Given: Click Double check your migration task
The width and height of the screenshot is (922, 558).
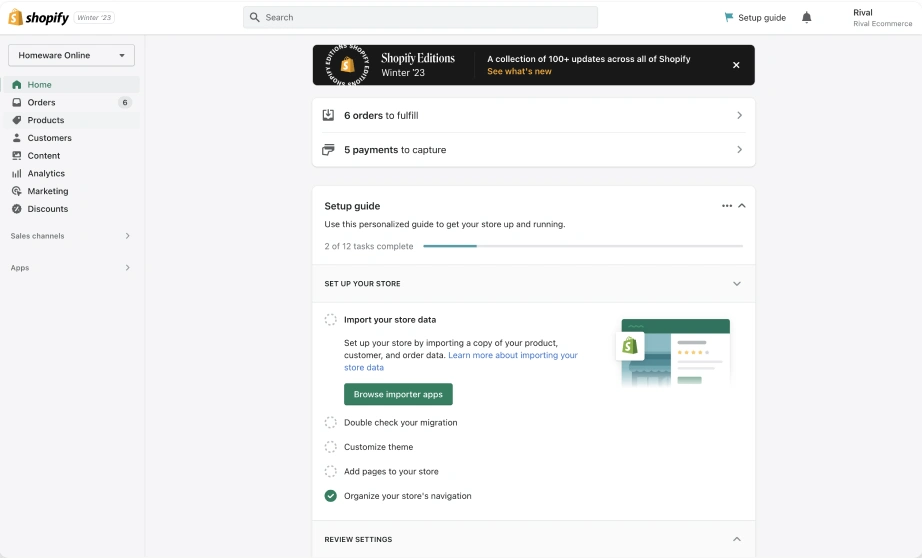Looking at the screenshot, I should coord(400,423).
